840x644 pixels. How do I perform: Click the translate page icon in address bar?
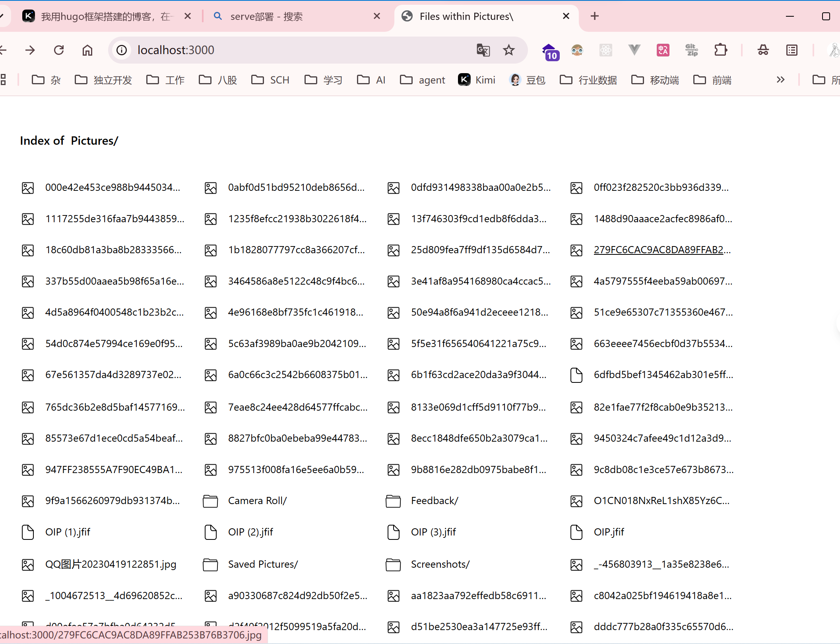point(483,50)
